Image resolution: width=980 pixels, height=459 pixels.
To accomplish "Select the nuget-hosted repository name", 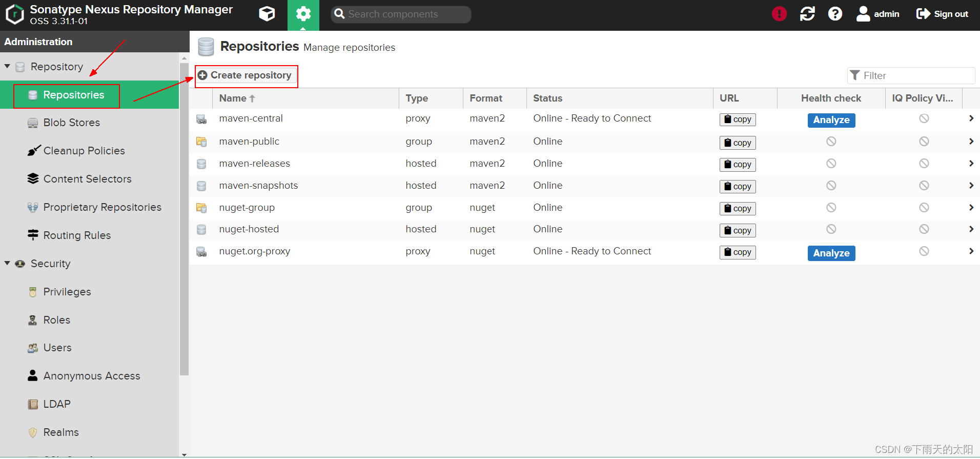I will click(249, 229).
